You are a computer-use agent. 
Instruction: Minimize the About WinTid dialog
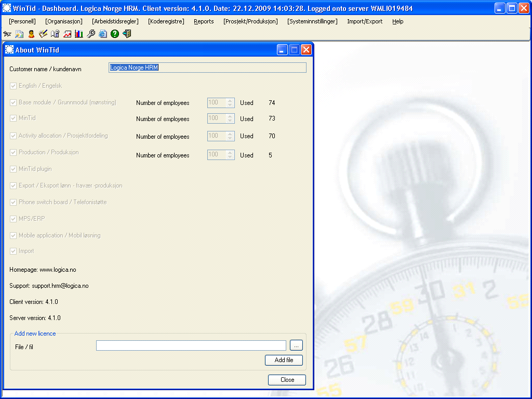click(x=282, y=50)
